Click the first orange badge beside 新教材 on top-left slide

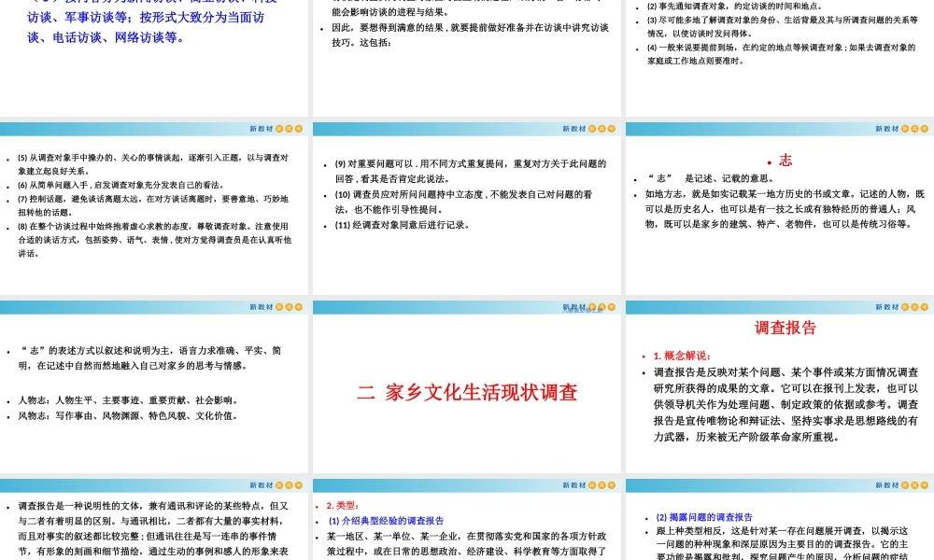point(280,128)
